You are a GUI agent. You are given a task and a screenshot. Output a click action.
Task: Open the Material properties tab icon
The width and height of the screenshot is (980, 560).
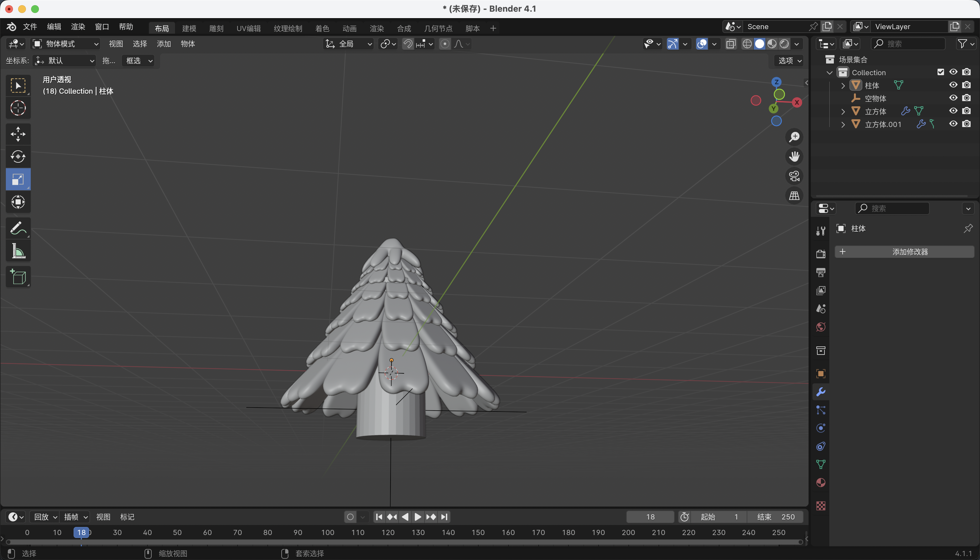820,483
